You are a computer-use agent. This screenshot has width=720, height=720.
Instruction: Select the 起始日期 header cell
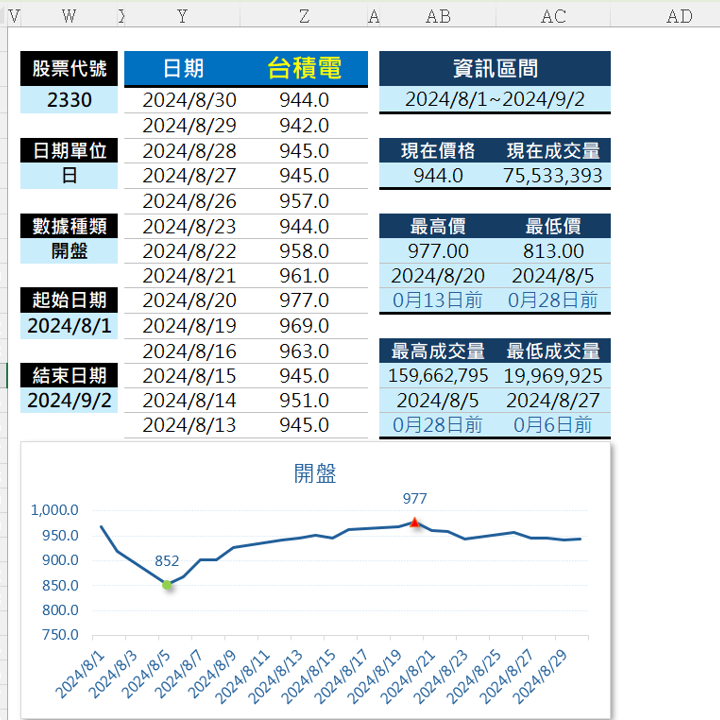tap(69, 300)
